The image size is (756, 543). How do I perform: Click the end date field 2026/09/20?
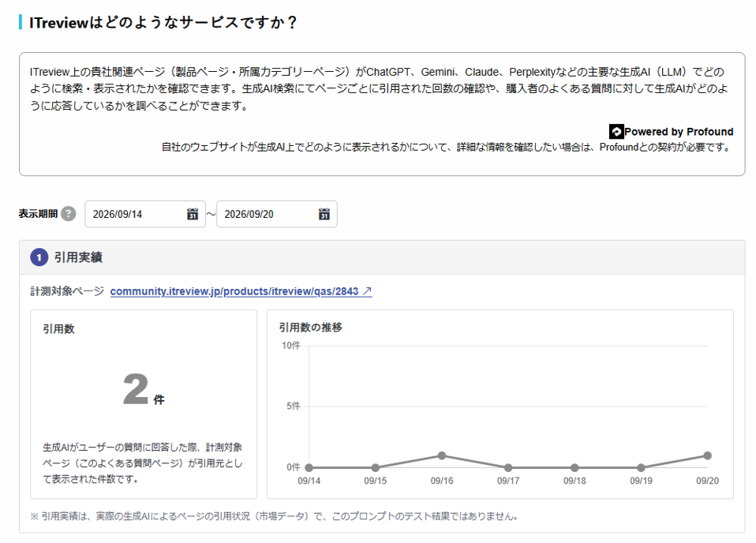(x=277, y=214)
